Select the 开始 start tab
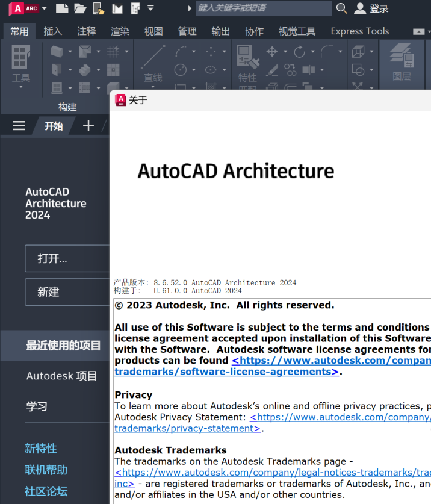The width and height of the screenshot is (431, 504). coord(54,126)
